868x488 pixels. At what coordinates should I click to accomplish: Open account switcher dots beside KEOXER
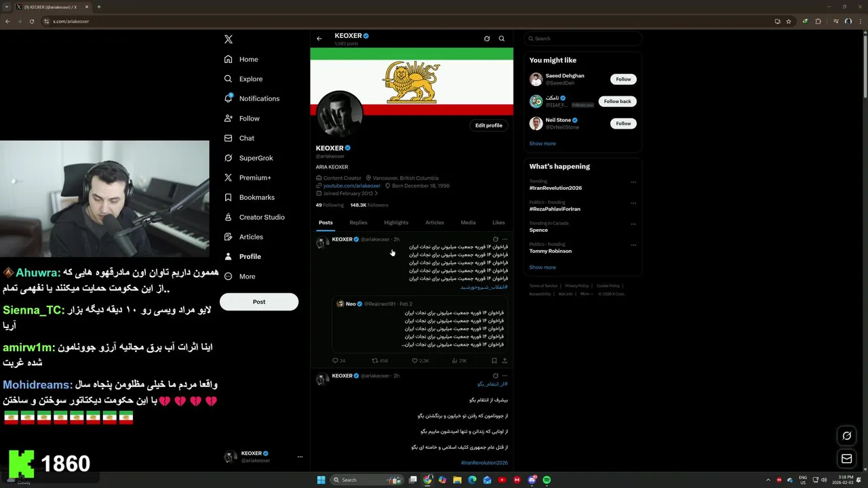(300, 457)
